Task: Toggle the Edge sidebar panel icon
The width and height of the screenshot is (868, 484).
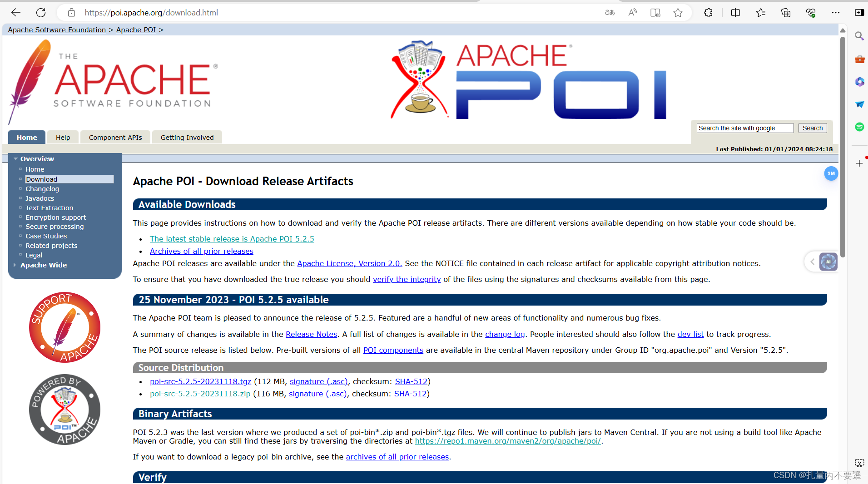Action: [x=859, y=13]
